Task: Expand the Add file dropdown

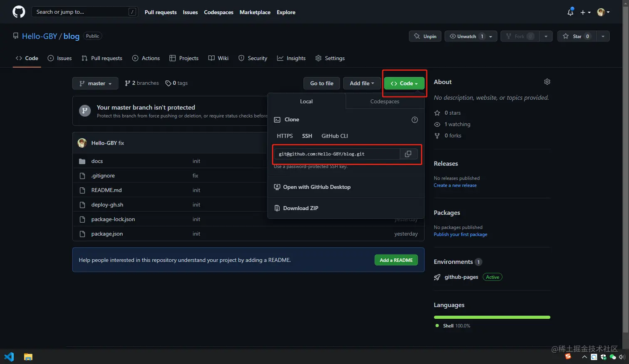Action: tap(362, 84)
